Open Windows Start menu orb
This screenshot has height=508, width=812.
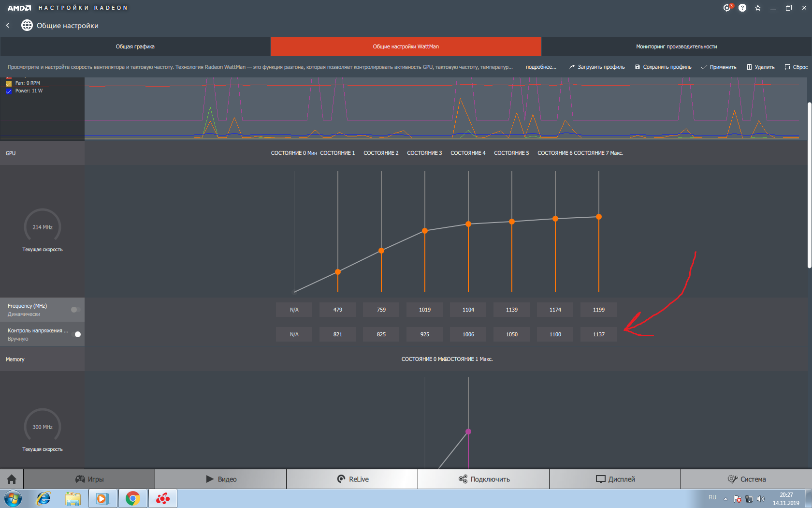coord(13,498)
